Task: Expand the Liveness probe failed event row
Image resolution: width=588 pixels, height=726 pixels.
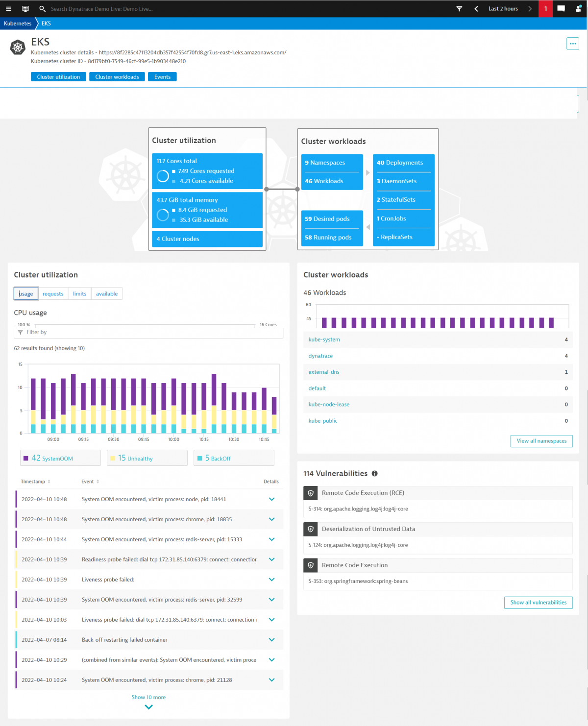Action: pos(271,580)
